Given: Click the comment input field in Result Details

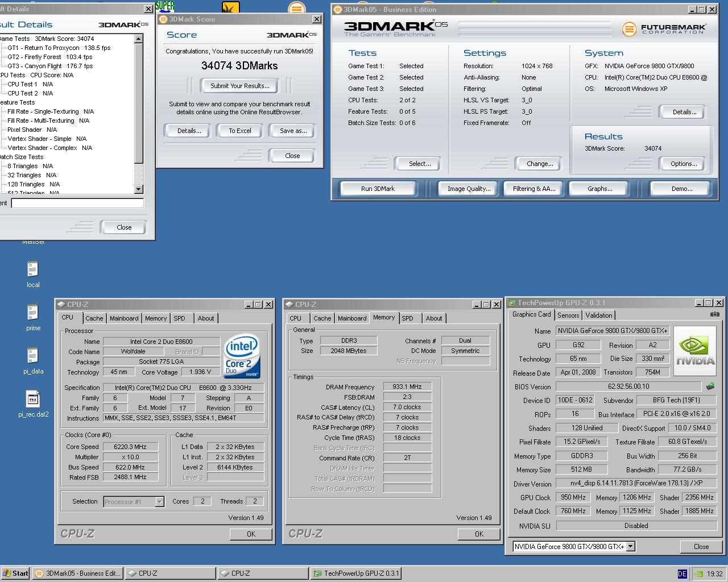Looking at the screenshot, I should click(77, 203).
